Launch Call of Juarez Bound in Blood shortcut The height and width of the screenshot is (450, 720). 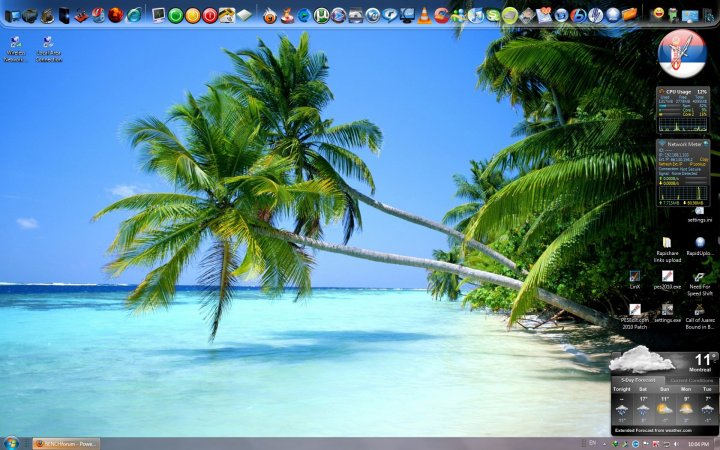point(700,316)
